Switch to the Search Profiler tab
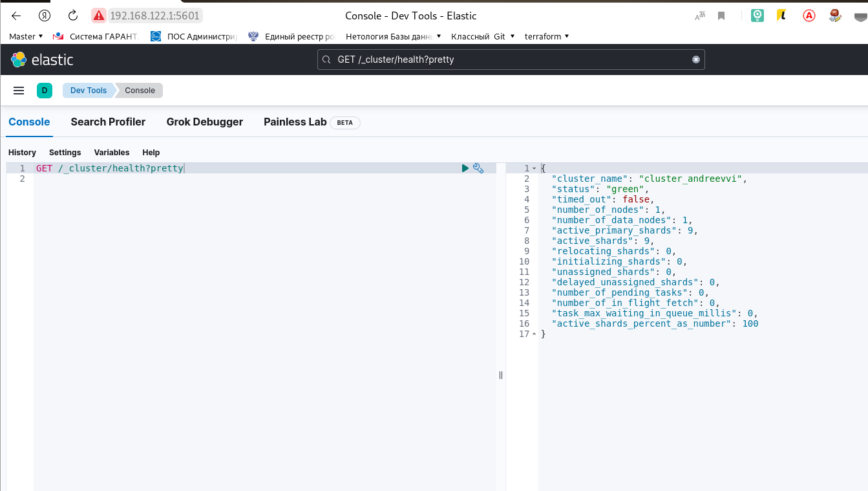The image size is (868, 491). (x=108, y=122)
